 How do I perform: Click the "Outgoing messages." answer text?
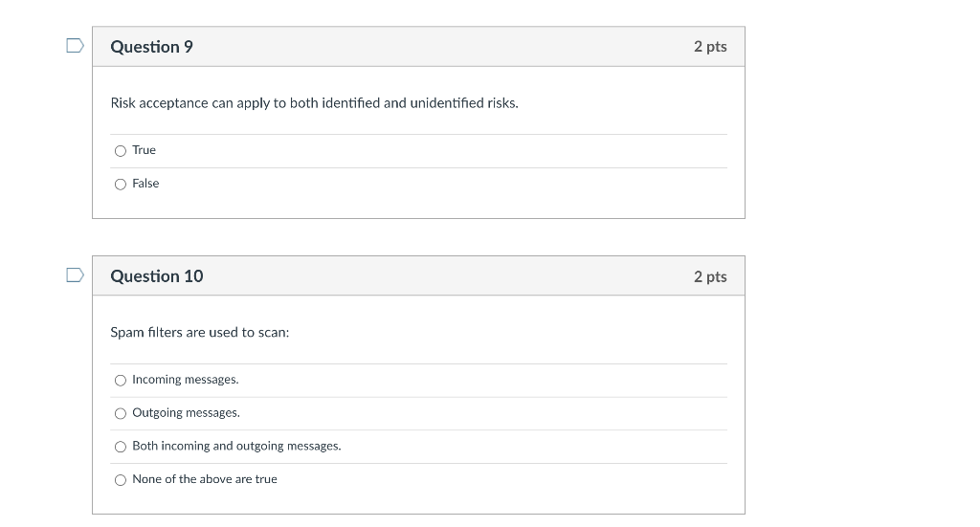tap(186, 413)
